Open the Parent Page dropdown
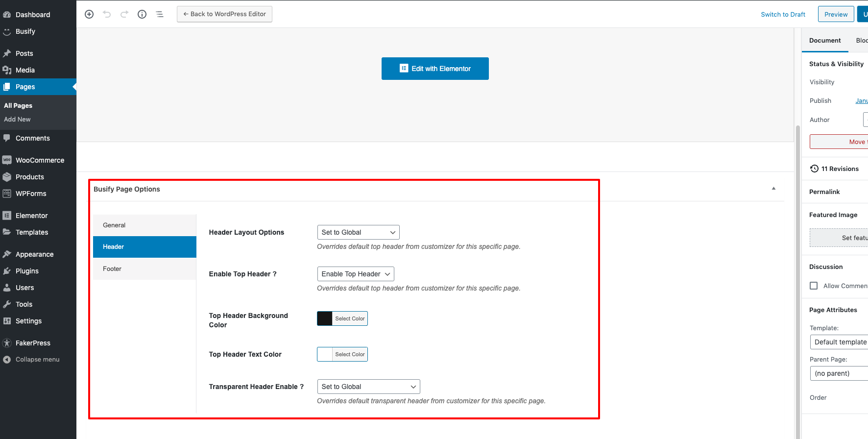This screenshot has height=439, width=868. click(839, 373)
